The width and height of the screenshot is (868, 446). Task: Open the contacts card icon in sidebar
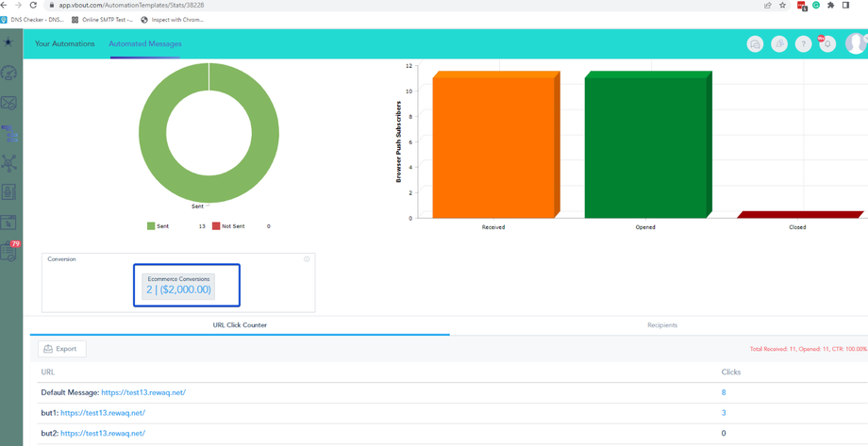[9, 192]
